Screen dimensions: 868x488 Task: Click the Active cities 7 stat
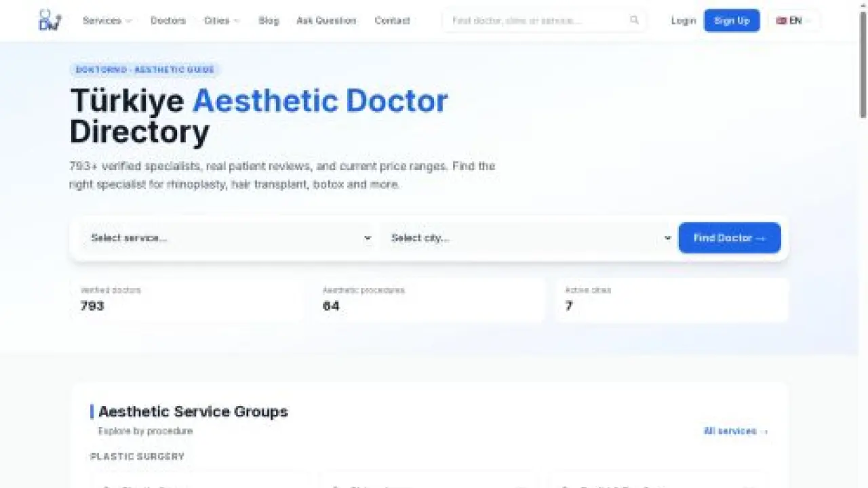click(x=671, y=300)
